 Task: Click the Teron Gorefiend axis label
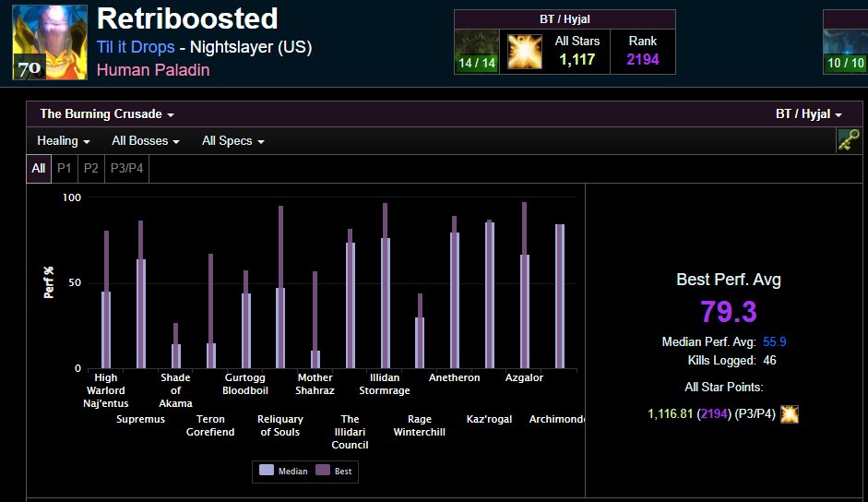click(x=210, y=425)
